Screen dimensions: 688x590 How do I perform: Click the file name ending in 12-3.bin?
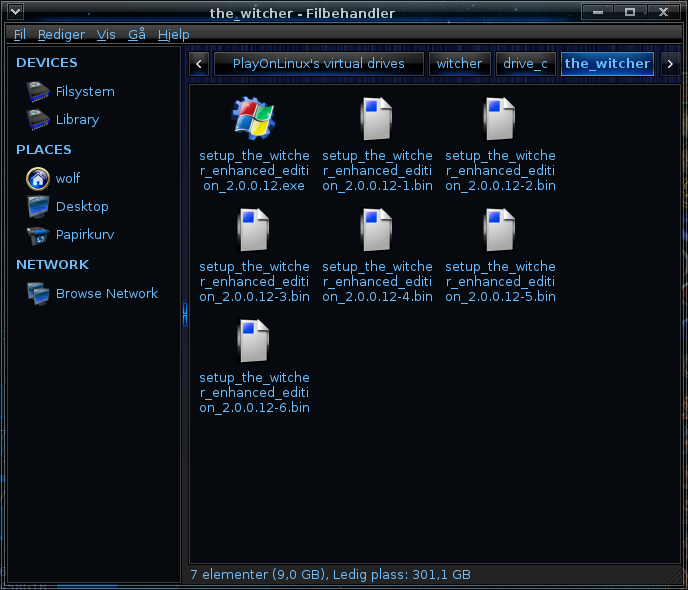point(254,282)
